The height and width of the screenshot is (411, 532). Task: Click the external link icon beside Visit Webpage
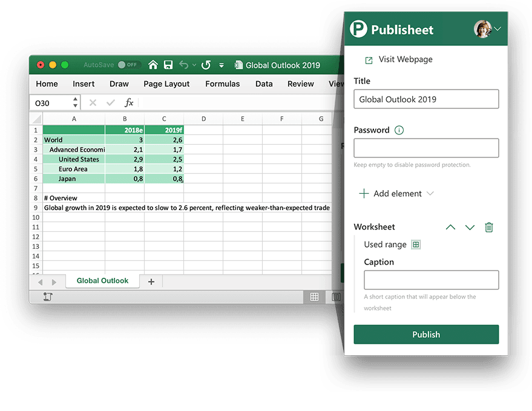pyautogui.click(x=369, y=60)
